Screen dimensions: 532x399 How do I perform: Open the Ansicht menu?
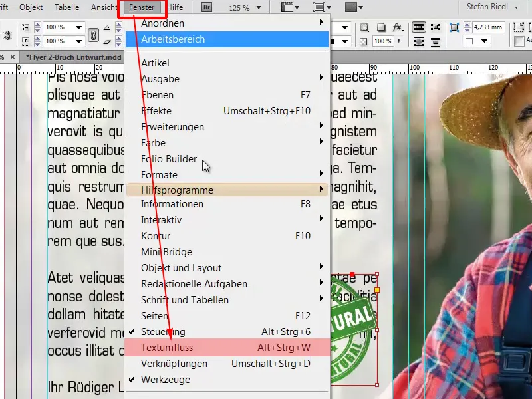click(104, 7)
